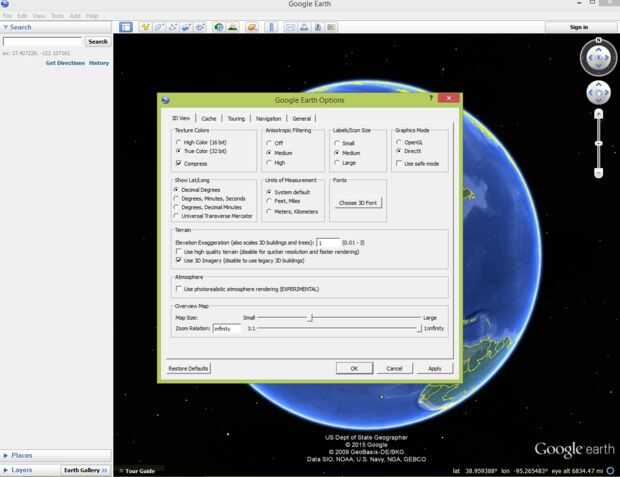Viewport: 620px width, 477px height.
Task: Click the Choose 3D Font button
Action: (358, 203)
